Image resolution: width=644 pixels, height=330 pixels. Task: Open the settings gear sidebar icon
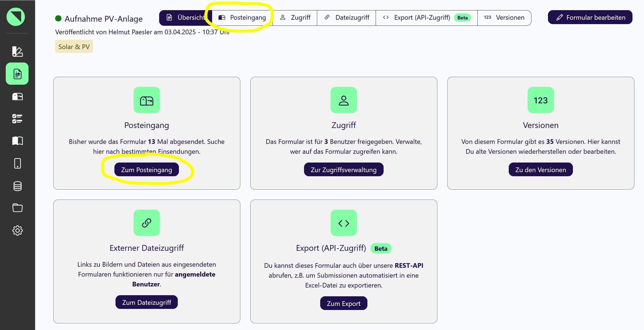tap(17, 231)
